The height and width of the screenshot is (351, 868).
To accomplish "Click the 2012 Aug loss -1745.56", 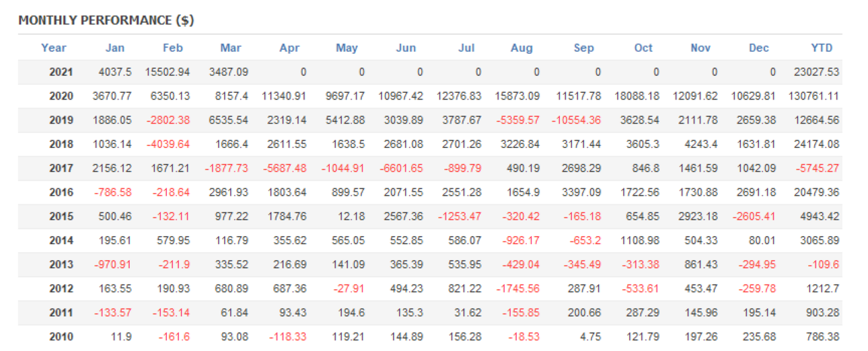I will (519, 288).
